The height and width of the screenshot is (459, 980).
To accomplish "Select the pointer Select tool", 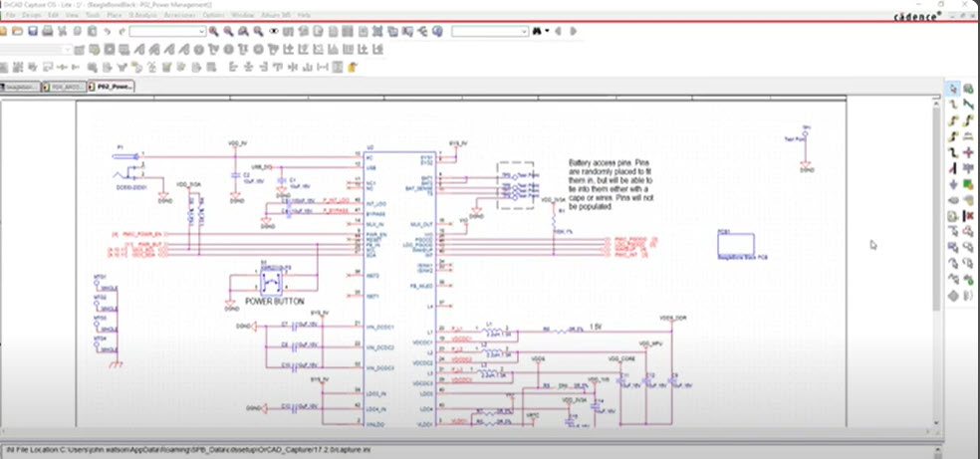I will click(x=953, y=88).
